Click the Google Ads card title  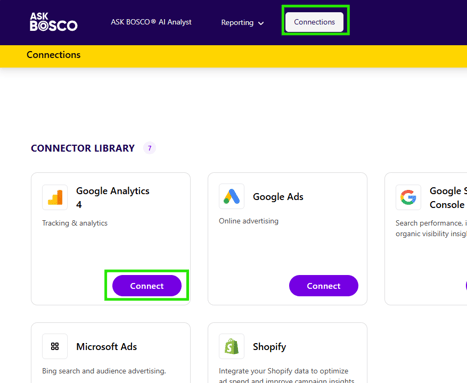click(278, 197)
